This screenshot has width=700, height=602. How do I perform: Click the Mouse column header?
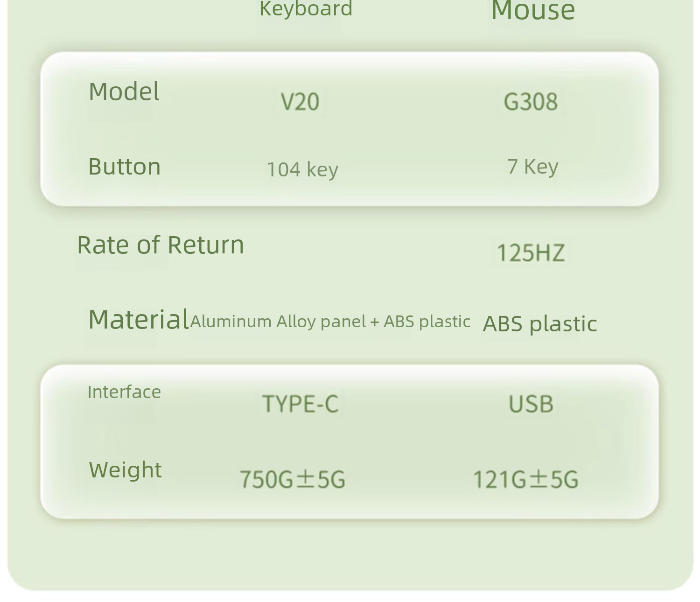click(x=533, y=10)
